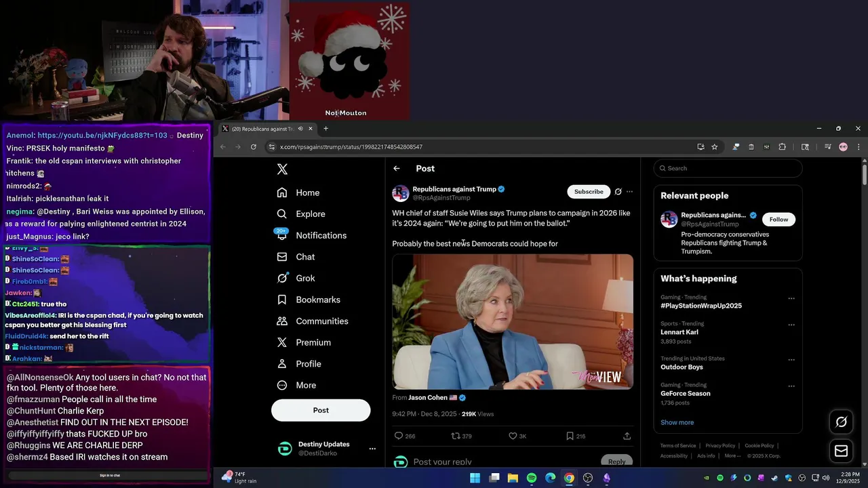
Task: Open Republicans against Trump profile avatar on post
Action: [400, 193]
